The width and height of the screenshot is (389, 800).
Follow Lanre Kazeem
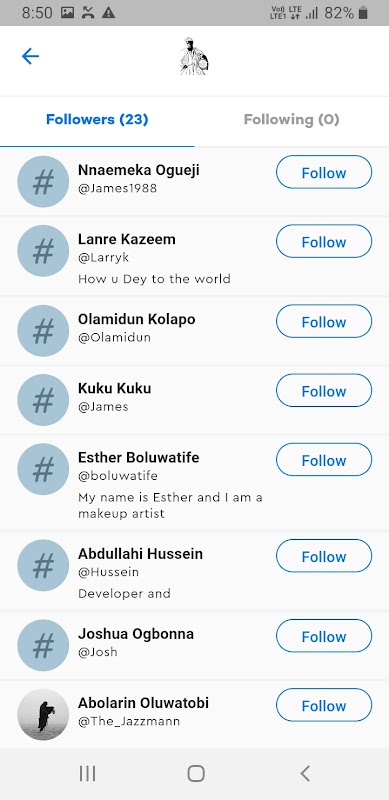324,242
